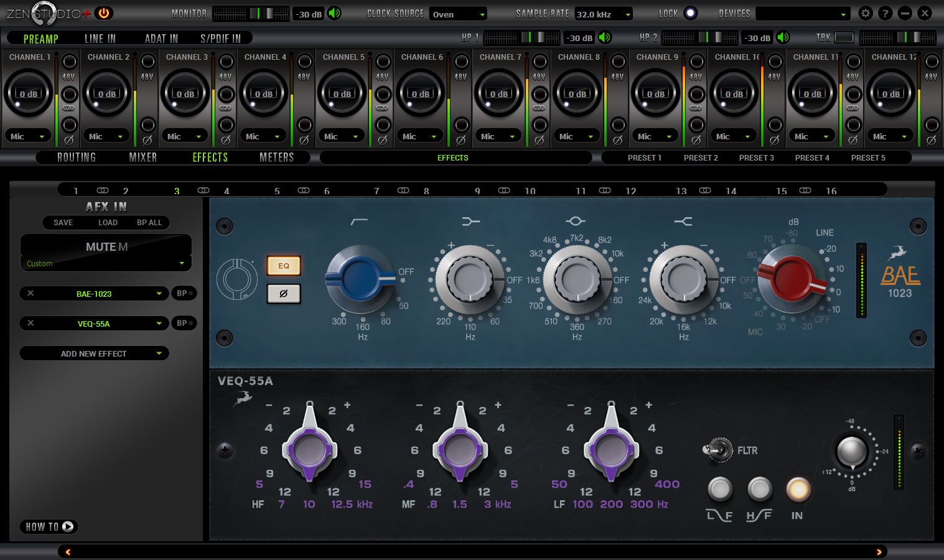Image resolution: width=944 pixels, height=560 pixels.
Task: Open the Add New Effect dropdown
Action: pyautogui.click(x=94, y=353)
